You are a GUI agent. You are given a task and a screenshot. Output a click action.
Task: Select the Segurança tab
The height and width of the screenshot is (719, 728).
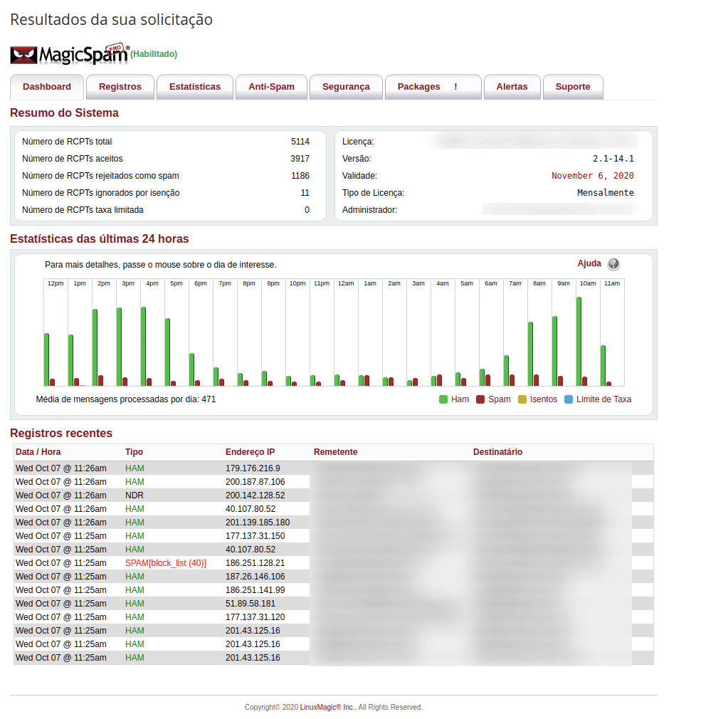tap(346, 87)
